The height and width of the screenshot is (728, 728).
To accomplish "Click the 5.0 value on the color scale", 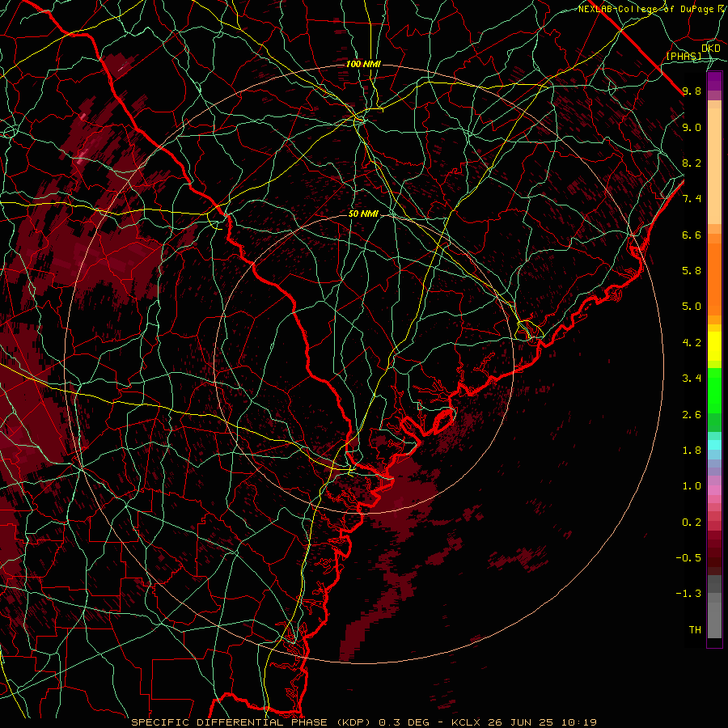I will (x=692, y=307).
